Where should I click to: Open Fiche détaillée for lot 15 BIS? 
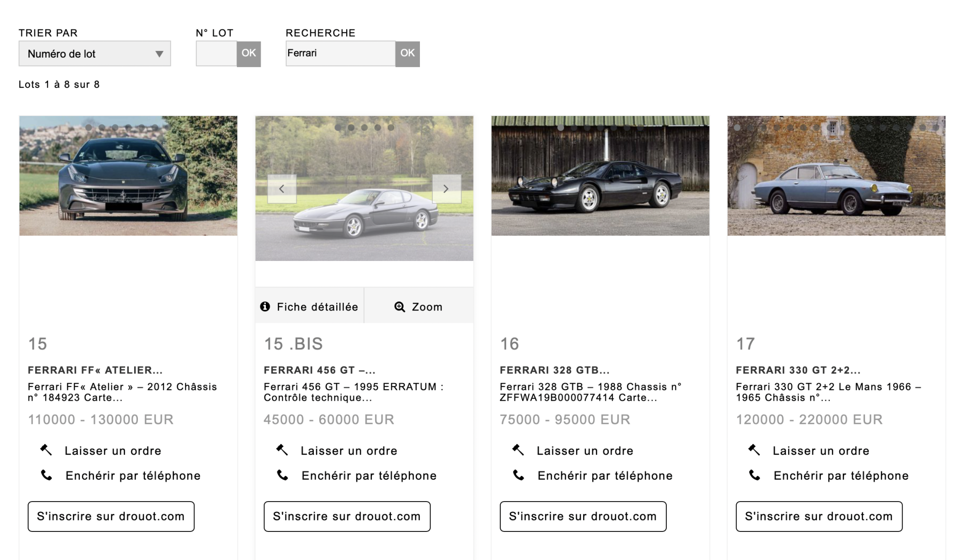(310, 307)
